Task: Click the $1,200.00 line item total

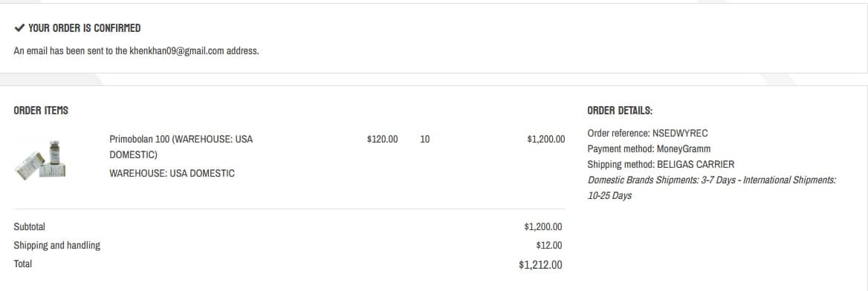Action: pyautogui.click(x=545, y=139)
